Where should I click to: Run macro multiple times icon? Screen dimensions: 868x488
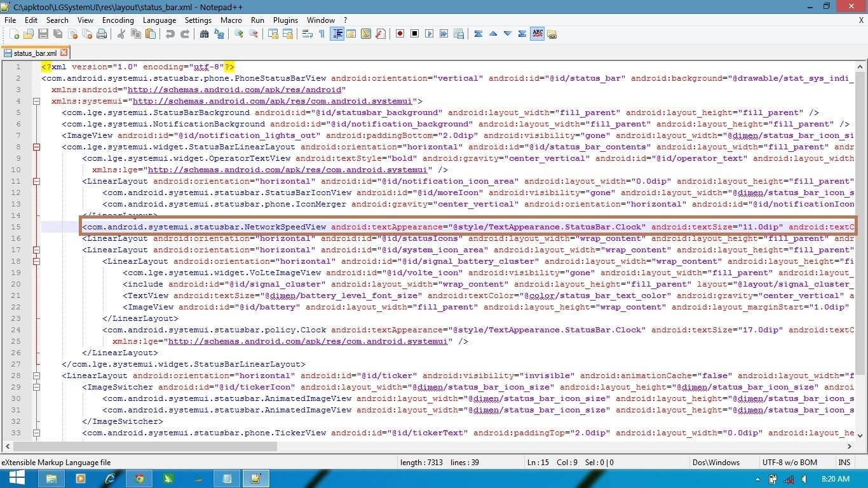(444, 34)
